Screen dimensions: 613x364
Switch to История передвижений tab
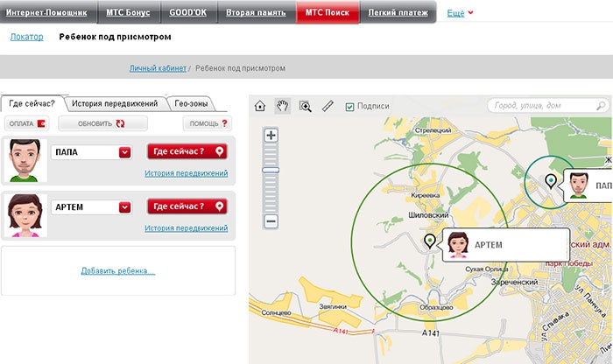tap(114, 103)
